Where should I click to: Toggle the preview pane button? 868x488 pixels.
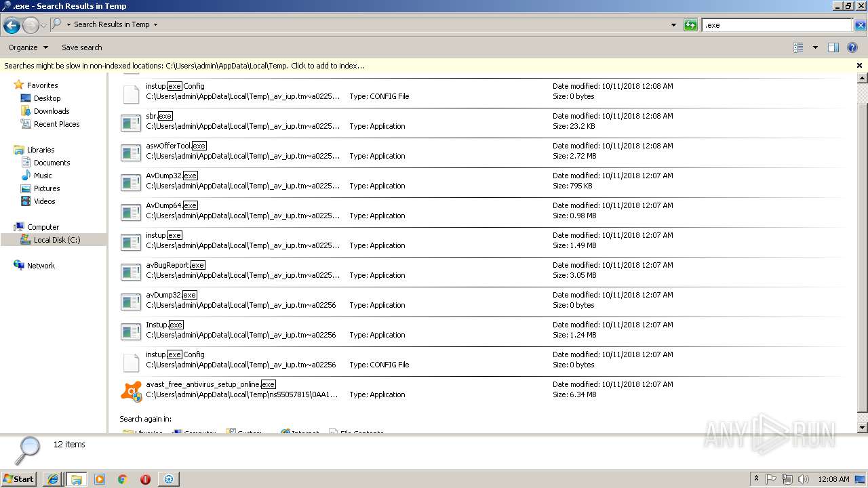click(x=833, y=47)
